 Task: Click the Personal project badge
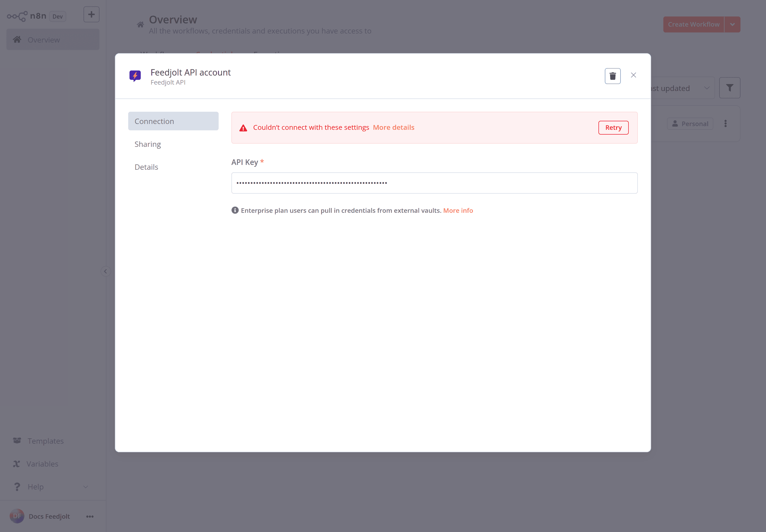(690, 124)
